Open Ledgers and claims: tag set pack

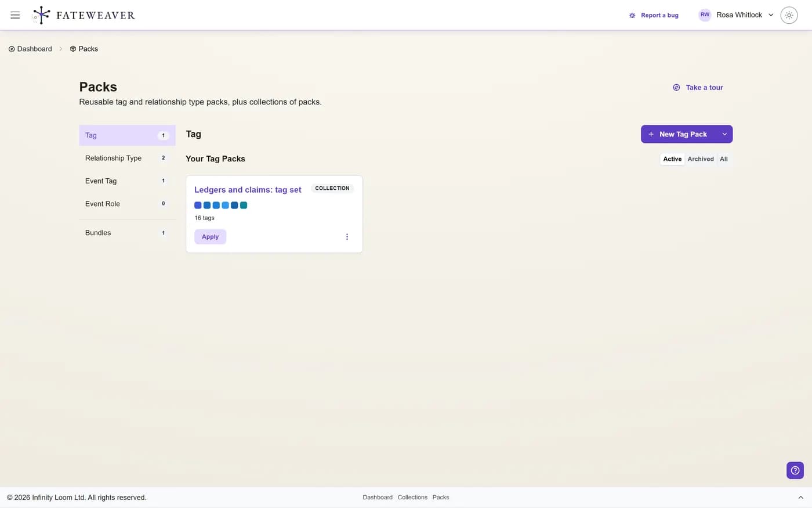click(248, 190)
